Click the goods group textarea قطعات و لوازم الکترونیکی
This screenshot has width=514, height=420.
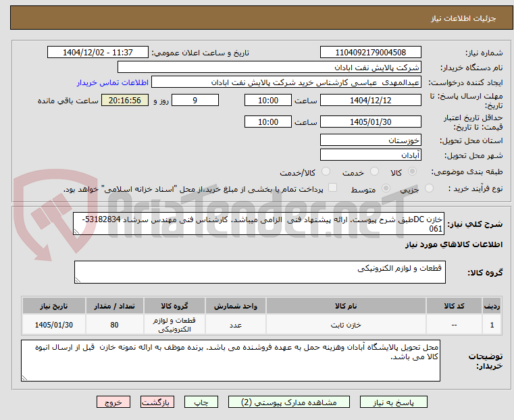click(x=260, y=272)
